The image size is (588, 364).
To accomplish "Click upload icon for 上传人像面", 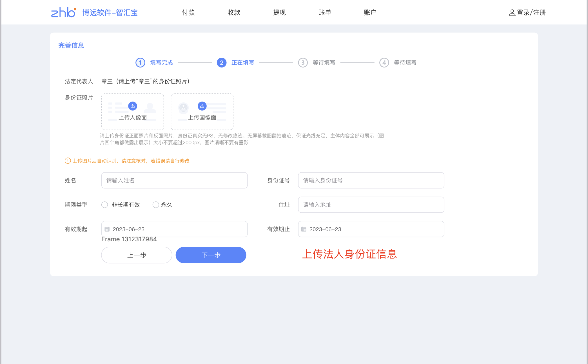I will tap(133, 106).
